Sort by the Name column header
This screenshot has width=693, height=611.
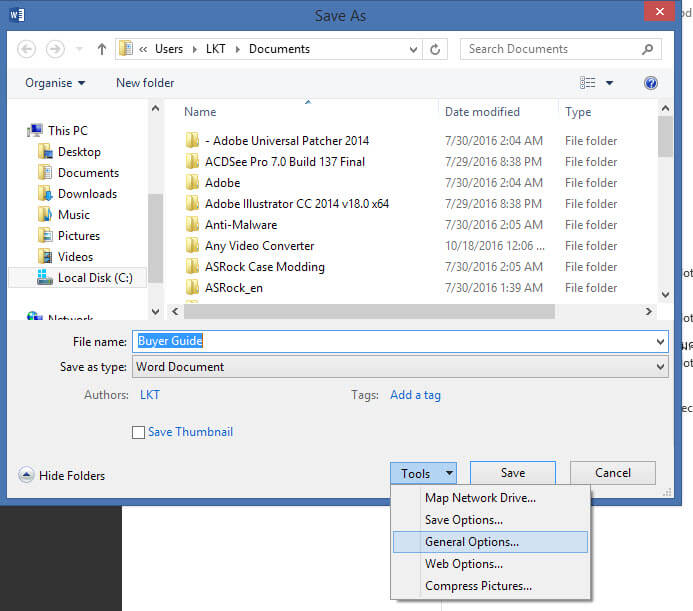pos(200,112)
